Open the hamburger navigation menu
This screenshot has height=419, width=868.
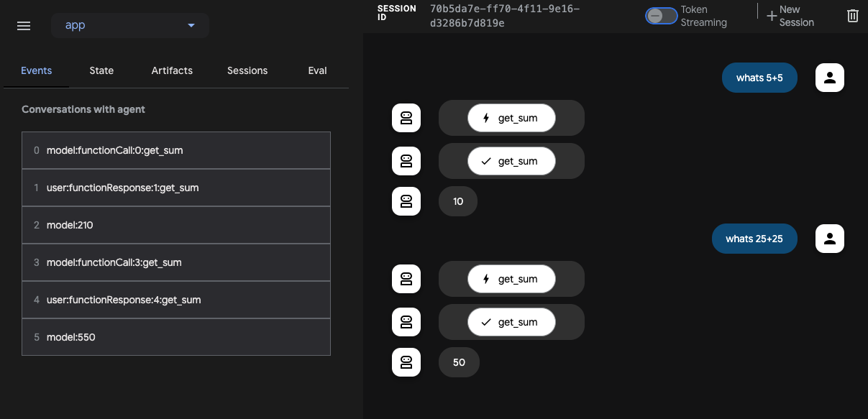(x=24, y=26)
